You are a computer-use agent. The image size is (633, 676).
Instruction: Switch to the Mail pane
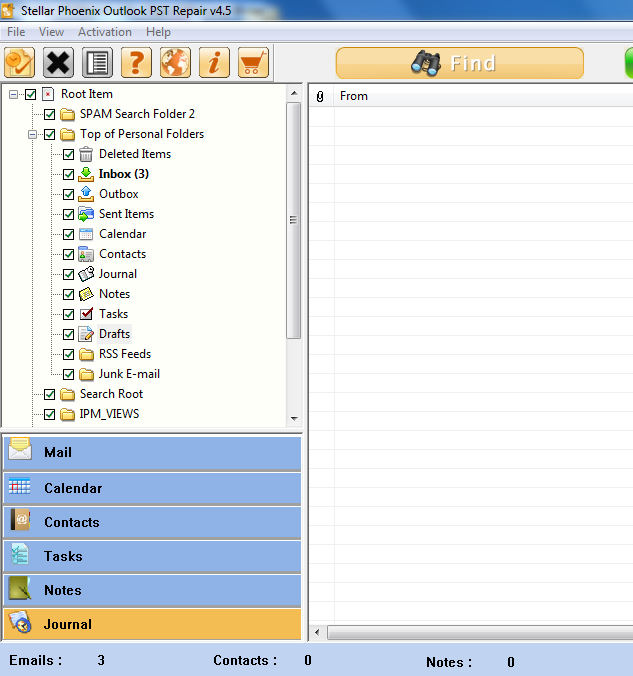pos(152,453)
